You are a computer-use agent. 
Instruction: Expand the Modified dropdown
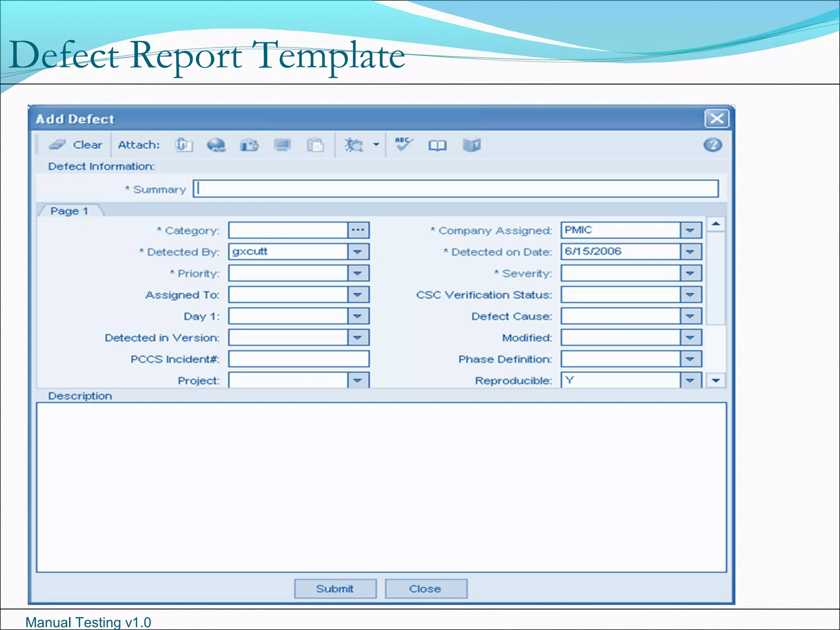tap(691, 338)
